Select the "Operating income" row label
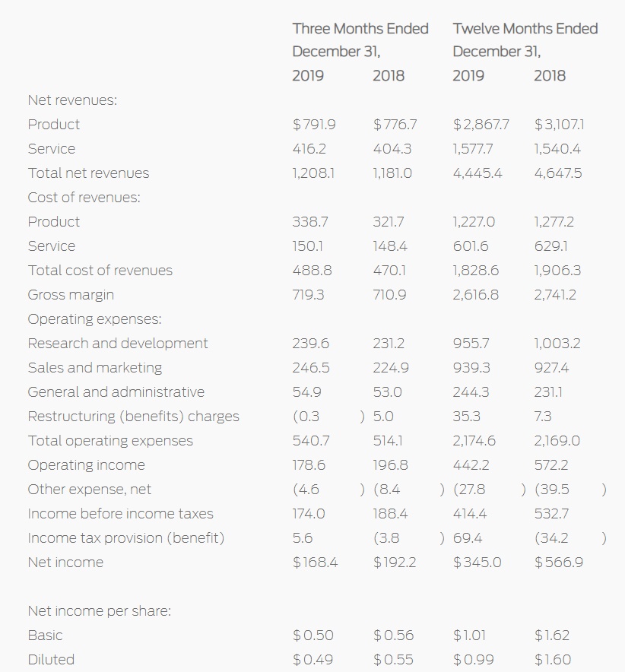The width and height of the screenshot is (625, 672). [86, 464]
